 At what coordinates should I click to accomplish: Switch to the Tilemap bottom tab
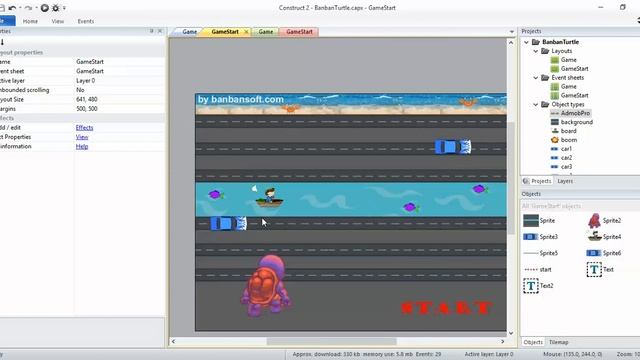pyautogui.click(x=558, y=342)
